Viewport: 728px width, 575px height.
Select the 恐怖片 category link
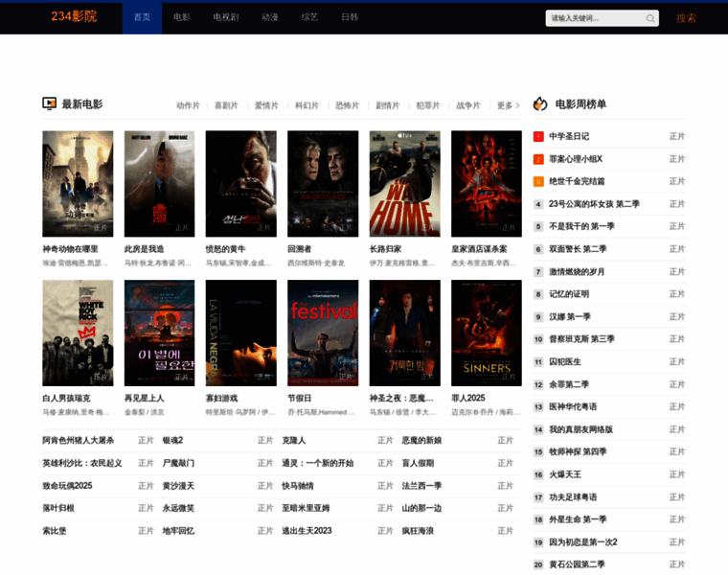coord(347,105)
